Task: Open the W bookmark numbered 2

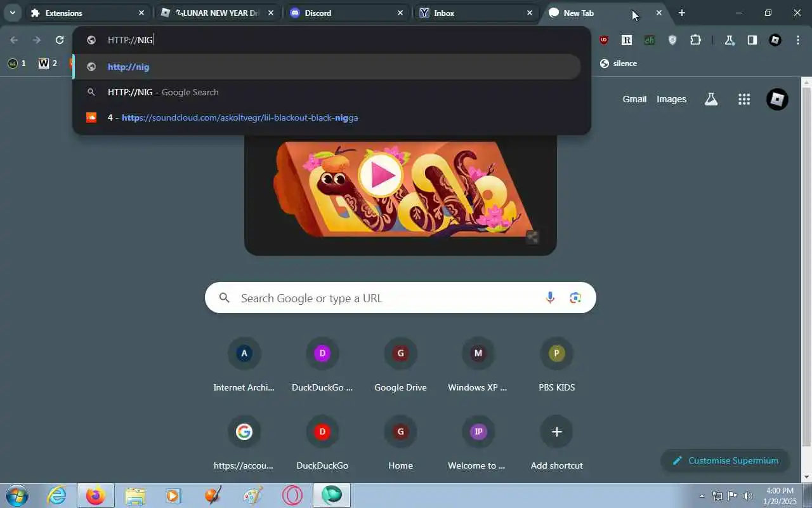Action: (48, 63)
